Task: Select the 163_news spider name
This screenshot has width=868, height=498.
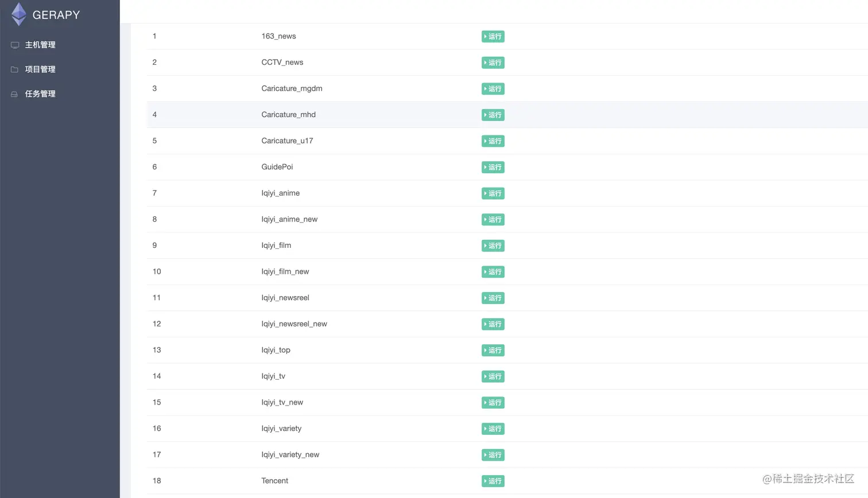Action: (x=278, y=36)
